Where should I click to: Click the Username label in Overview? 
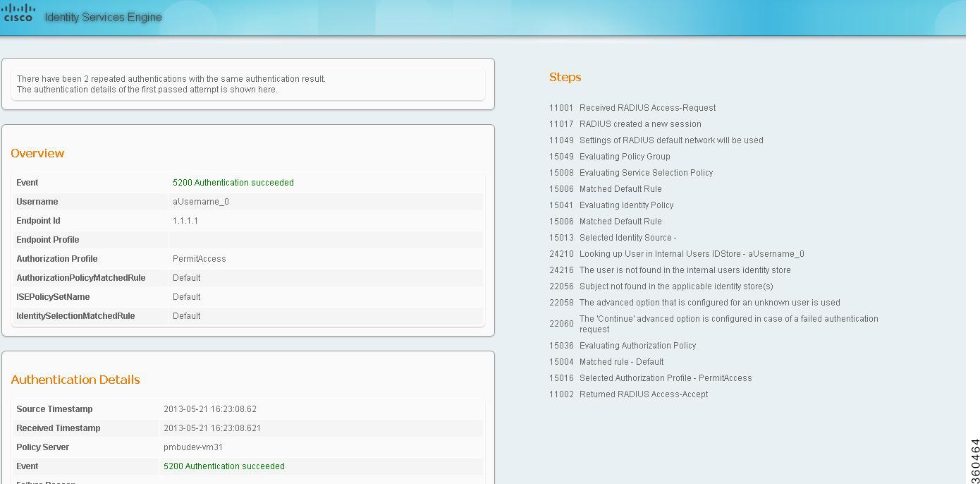click(x=37, y=202)
